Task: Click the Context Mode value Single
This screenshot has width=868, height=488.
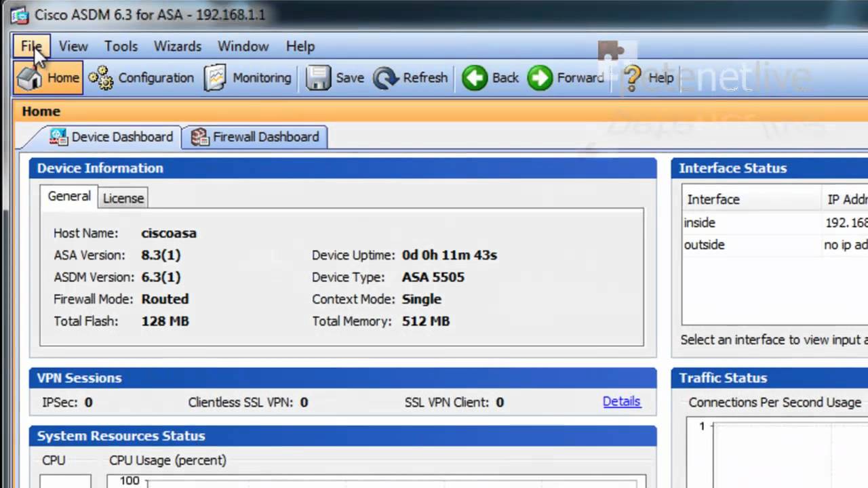Action: click(422, 299)
